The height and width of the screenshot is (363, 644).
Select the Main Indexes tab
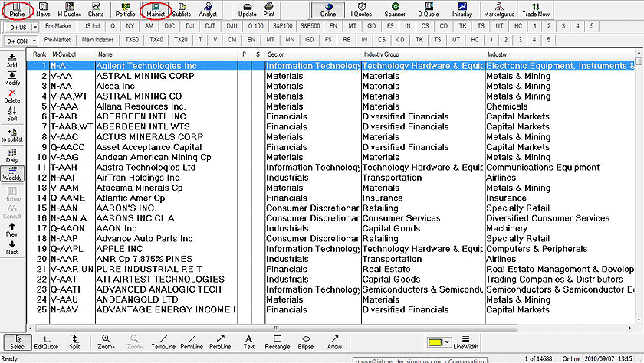pyautogui.click(x=98, y=40)
